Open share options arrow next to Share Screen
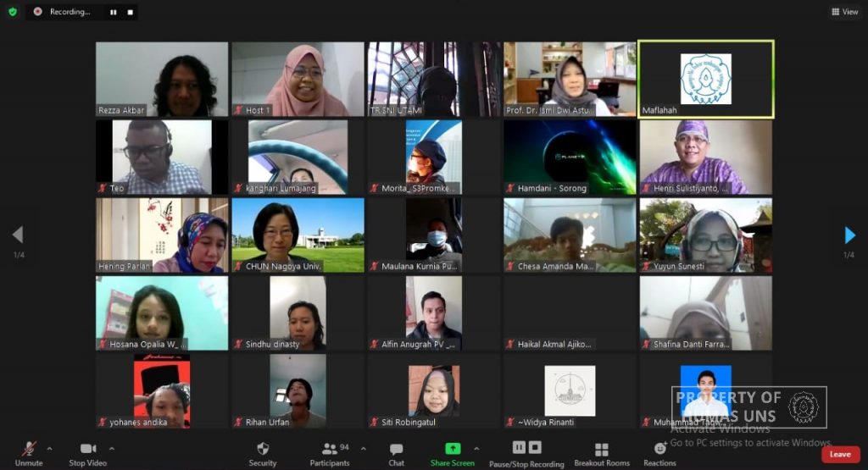Viewport: 868px width, 470px height. point(476,449)
